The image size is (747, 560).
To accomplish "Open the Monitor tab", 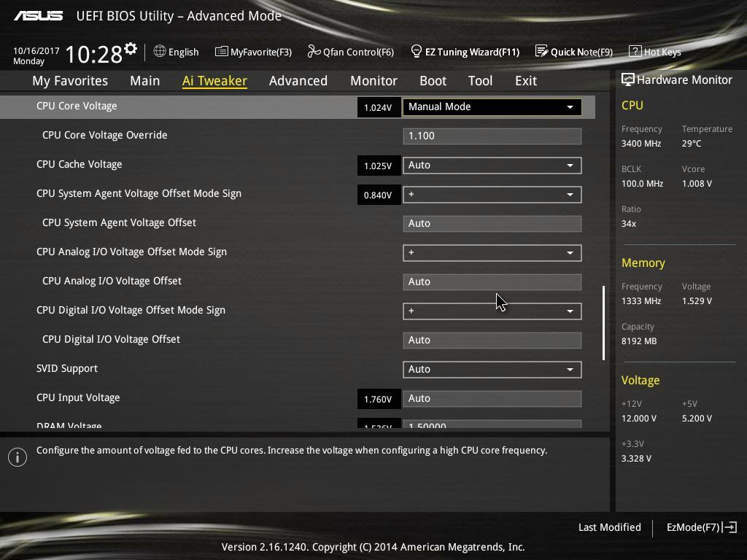I will [373, 81].
